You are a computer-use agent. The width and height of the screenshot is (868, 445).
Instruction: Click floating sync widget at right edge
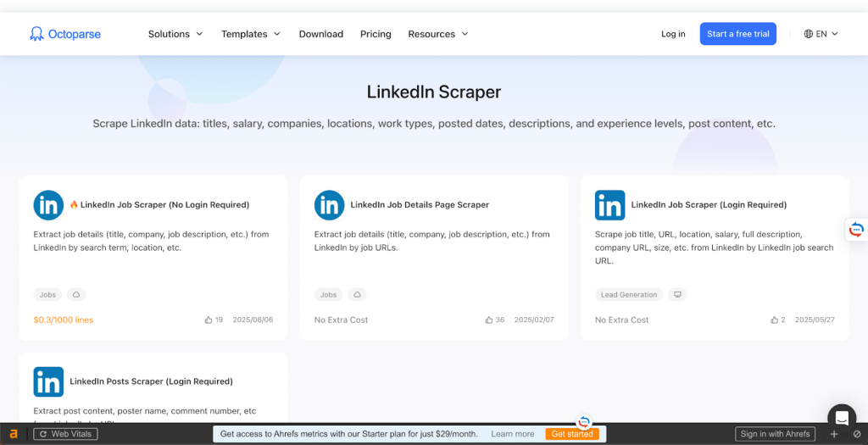tap(856, 229)
